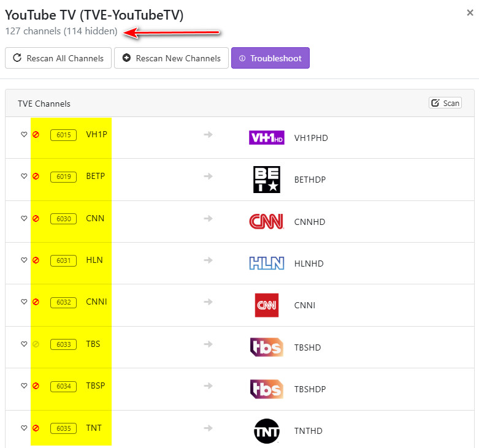Click Rescan All Channels button
479x448 pixels.
[x=58, y=58]
